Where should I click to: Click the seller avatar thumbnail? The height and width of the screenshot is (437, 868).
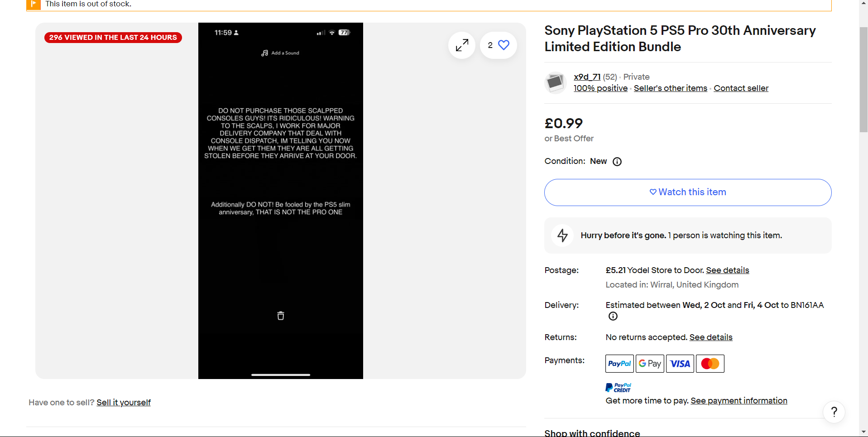555,82
